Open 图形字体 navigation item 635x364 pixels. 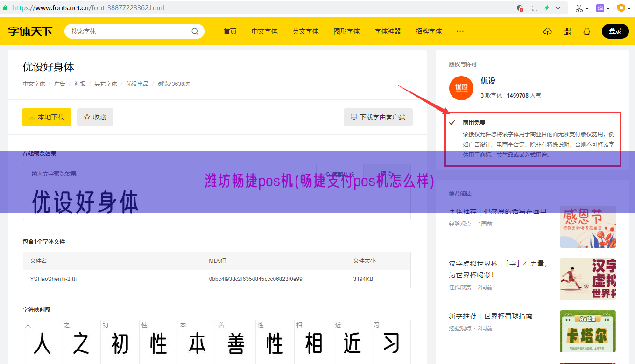click(x=347, y=31)
